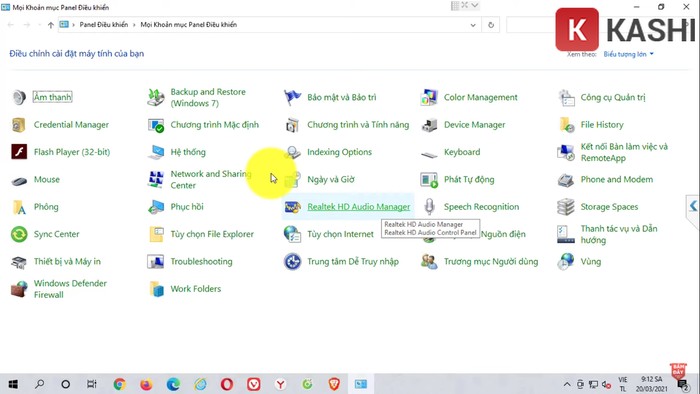Open the Âm thanh speaker icon
Viewport: 700px width, 394px height.
[x=19, y=97]
